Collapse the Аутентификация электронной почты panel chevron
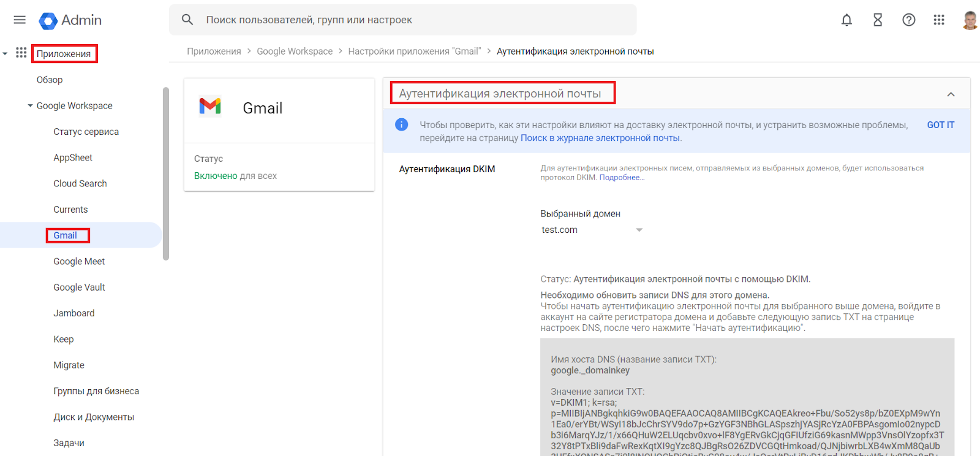 pos(951,94)
